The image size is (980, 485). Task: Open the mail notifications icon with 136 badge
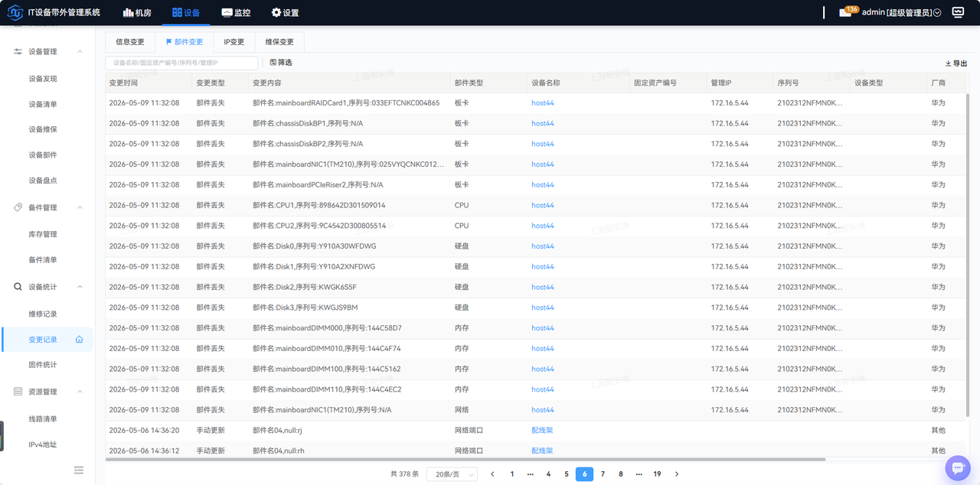(845, 12)
